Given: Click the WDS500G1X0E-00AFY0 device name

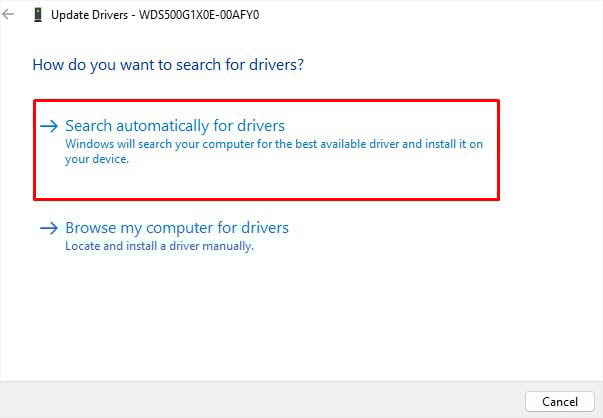Looking at the screenshot, I should point(199,15).
